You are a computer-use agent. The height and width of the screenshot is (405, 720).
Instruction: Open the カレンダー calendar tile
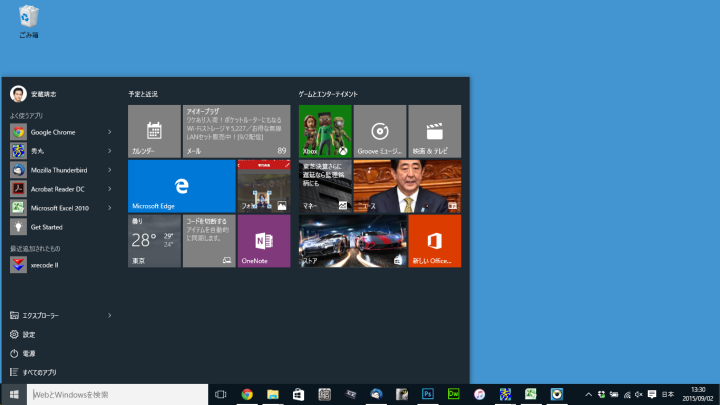[x=154, y=131]
